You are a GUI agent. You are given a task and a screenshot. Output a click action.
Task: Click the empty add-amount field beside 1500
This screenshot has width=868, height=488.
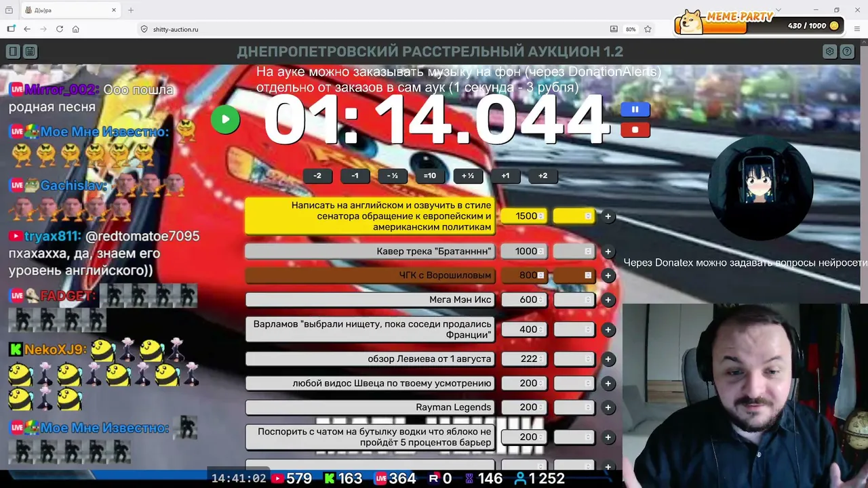coord(574,216)
